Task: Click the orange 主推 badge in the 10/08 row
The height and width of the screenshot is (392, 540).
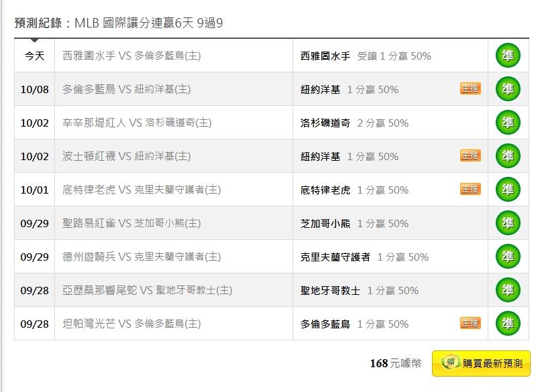Action: tap(470, 88)
